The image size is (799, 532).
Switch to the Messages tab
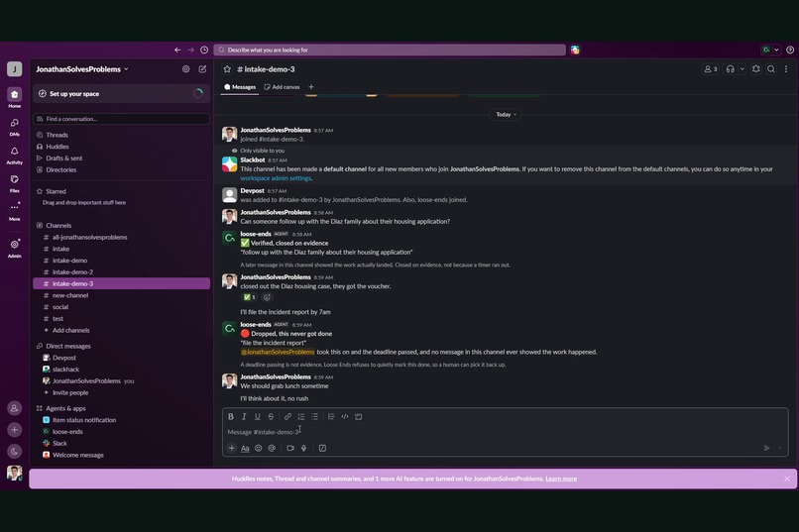(240, 87)
